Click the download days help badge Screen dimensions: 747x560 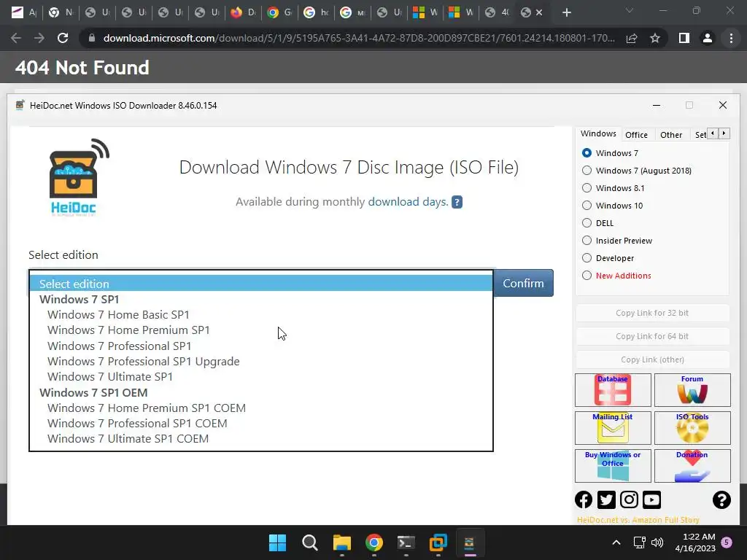457,202
